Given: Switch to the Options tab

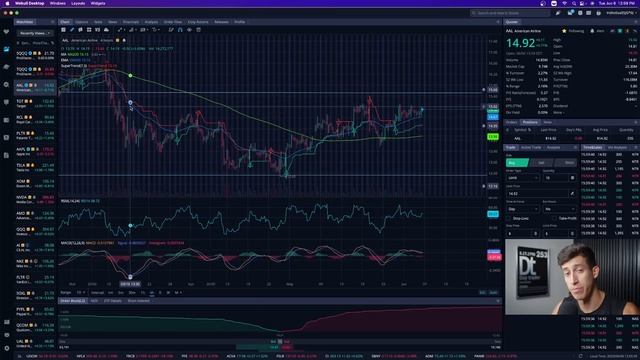Looking at the screenshot, I should click(82, 22).
